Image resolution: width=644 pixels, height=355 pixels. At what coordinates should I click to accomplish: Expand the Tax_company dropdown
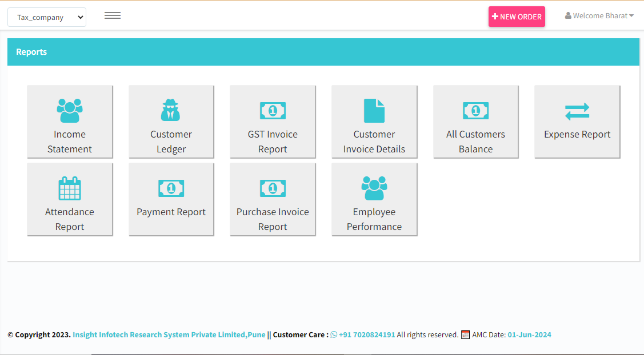click(47, 17)
